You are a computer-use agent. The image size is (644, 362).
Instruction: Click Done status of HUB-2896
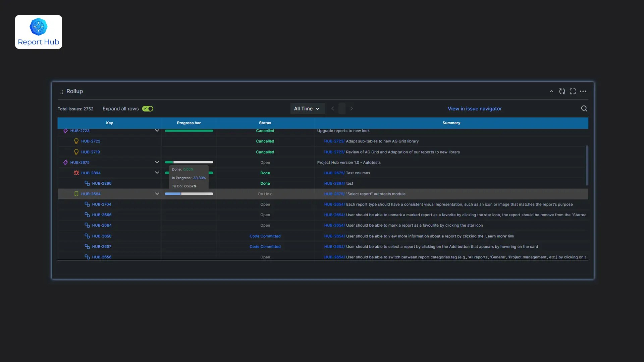(x=265, y=183)
